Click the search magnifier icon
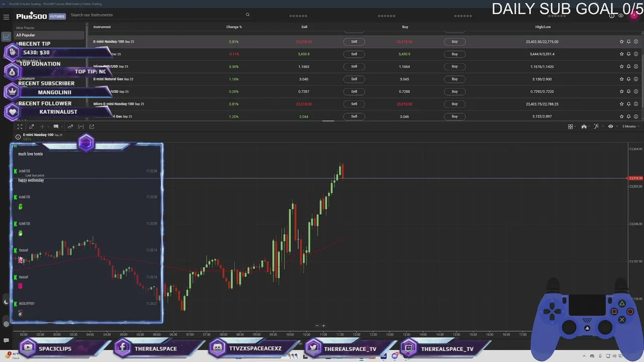Viewport: 644px width, 362px height. pyautogui.click(x=248, y=15)
